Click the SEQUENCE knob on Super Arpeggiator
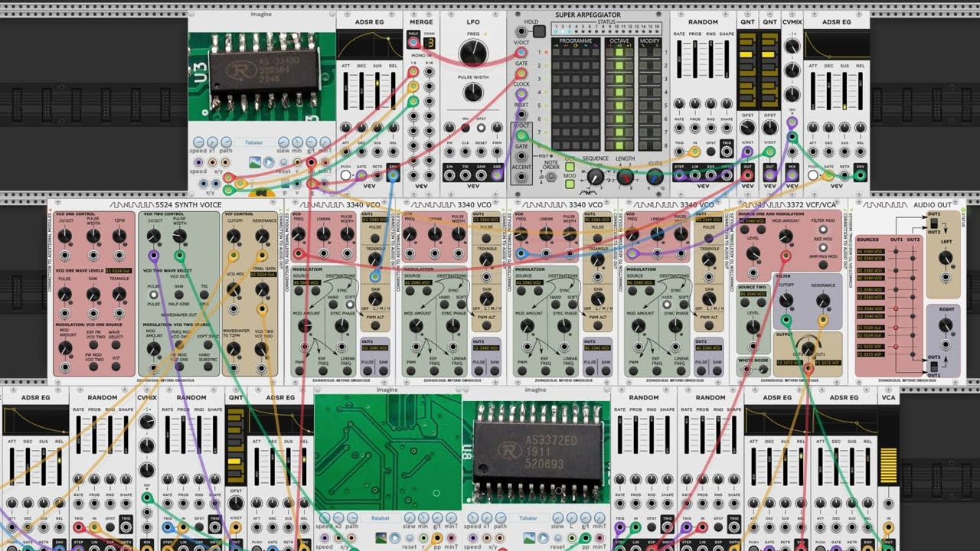 click(595, 178)
